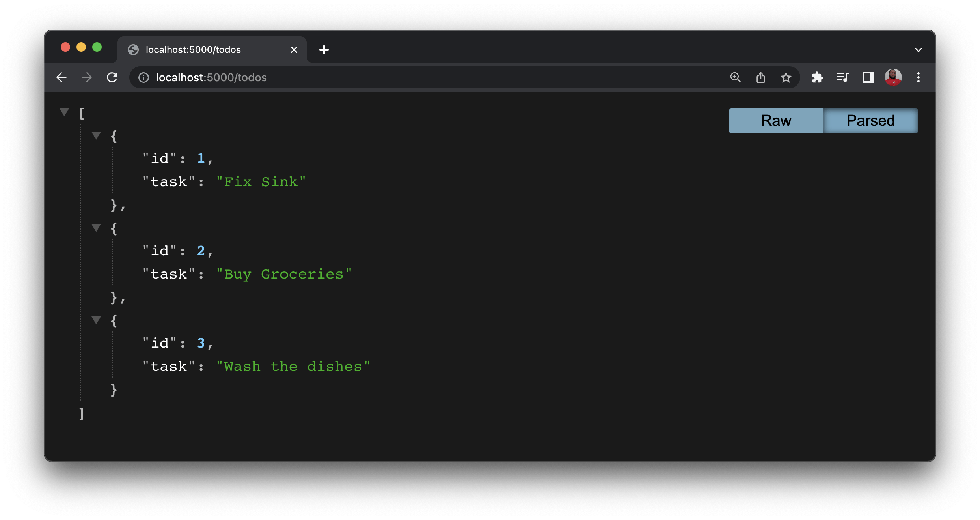980x520 pixels.
Task: Collapse the root JSON array
Action: point(63,112)
